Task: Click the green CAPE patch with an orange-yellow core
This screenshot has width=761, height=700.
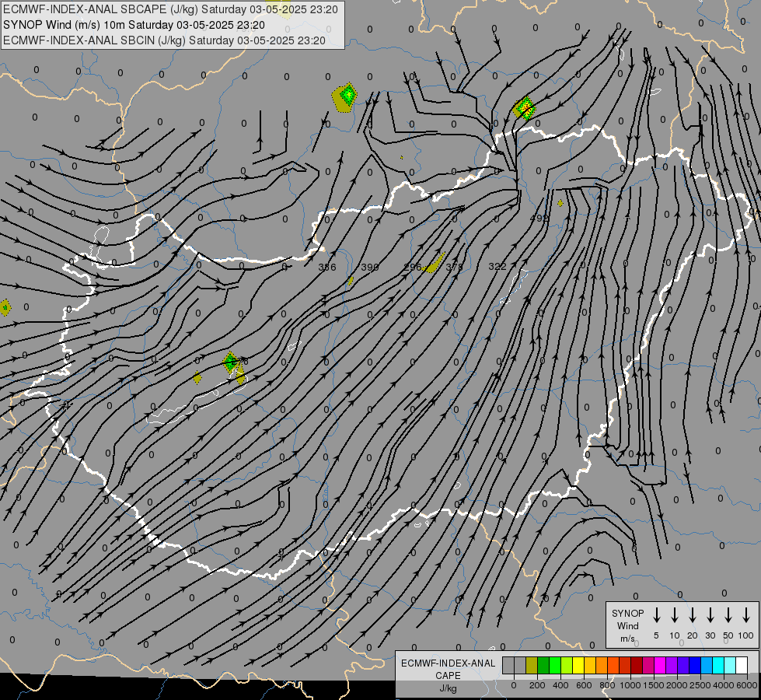Action: point(525,108)
